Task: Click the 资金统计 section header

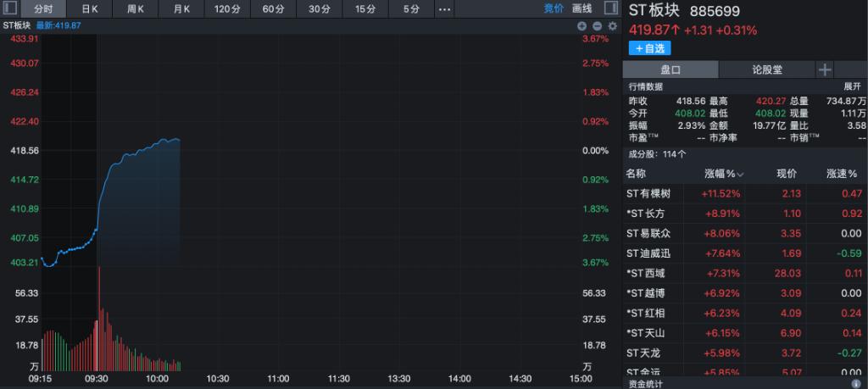Action: coord(645,383)
